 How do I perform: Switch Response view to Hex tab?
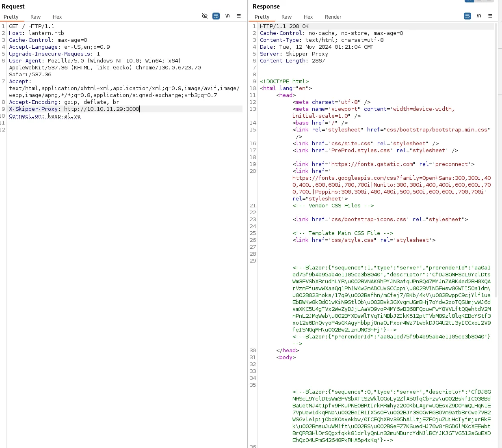click(308, 17)
